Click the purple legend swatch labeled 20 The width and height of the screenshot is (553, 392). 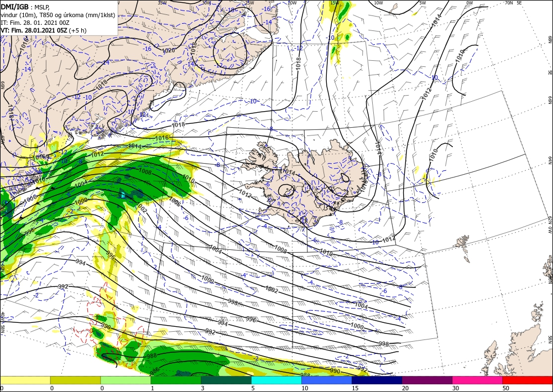click(427, 380)
